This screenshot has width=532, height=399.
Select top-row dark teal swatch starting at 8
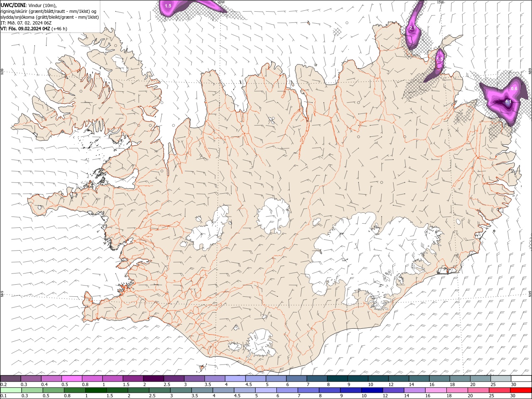pyautogui.click(x=337, y=379)
